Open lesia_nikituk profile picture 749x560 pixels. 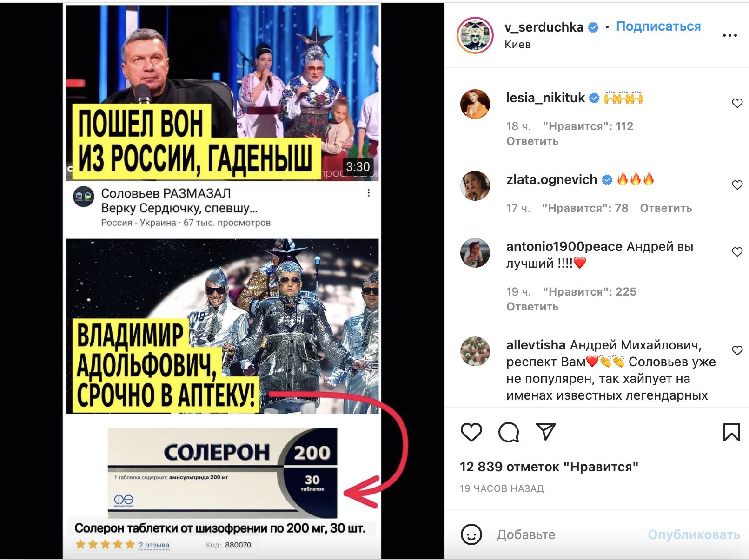coord(475,104)
